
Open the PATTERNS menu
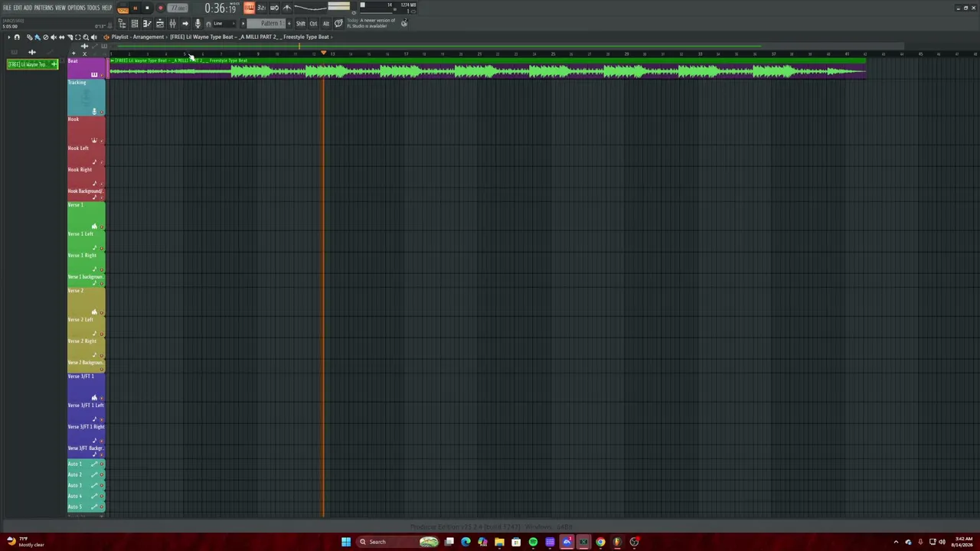(x=44, y=8)
